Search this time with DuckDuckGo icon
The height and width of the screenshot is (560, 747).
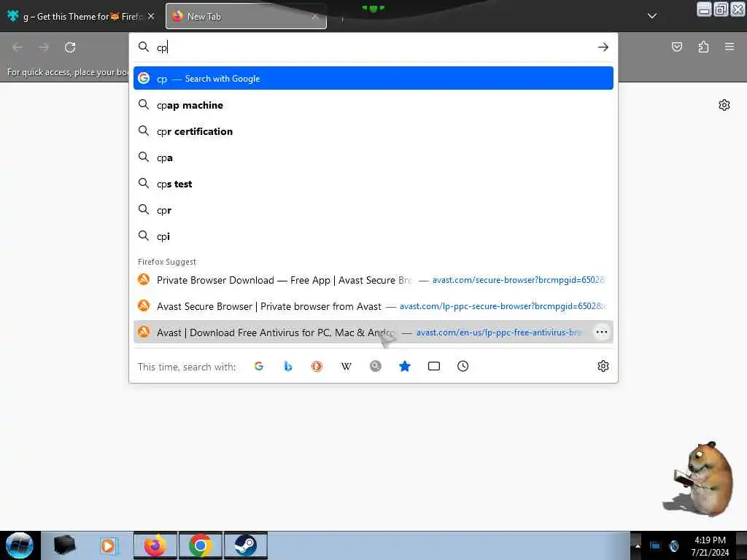317,366
